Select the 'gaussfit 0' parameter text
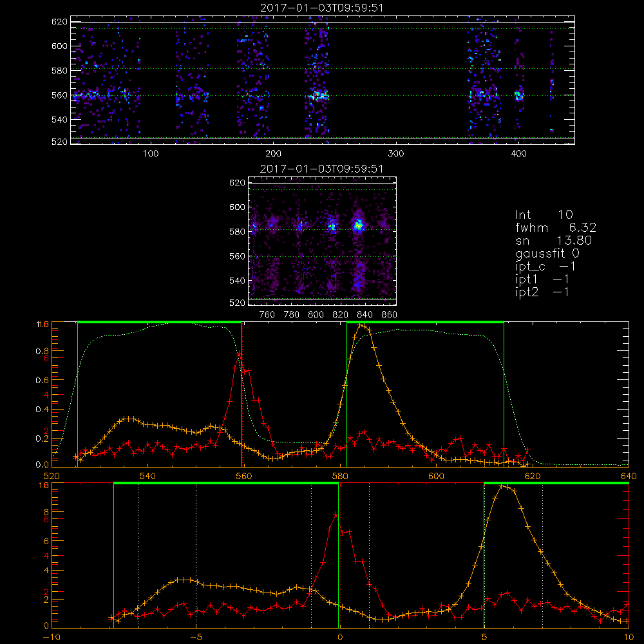The width and height of the screenshot is (644, 644). tap(547, 254)
